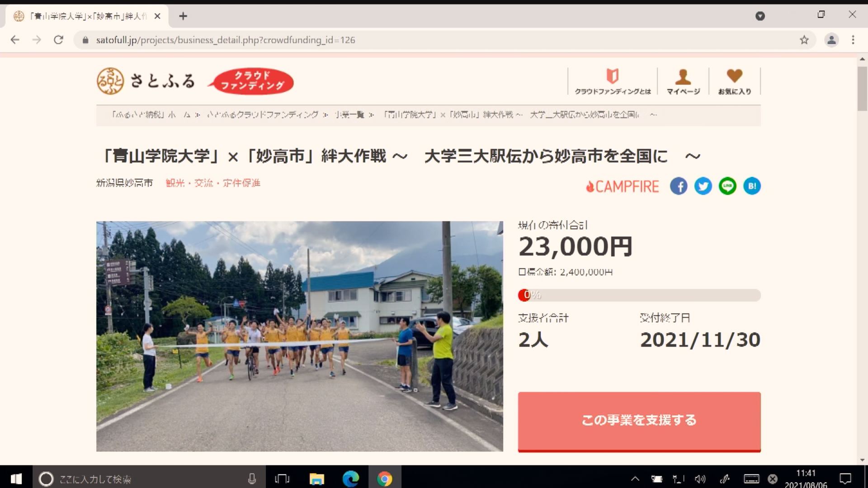868x488 pixels.
Task: Open Microsoft Edge from taskbar
Action: tap(351, 479)
